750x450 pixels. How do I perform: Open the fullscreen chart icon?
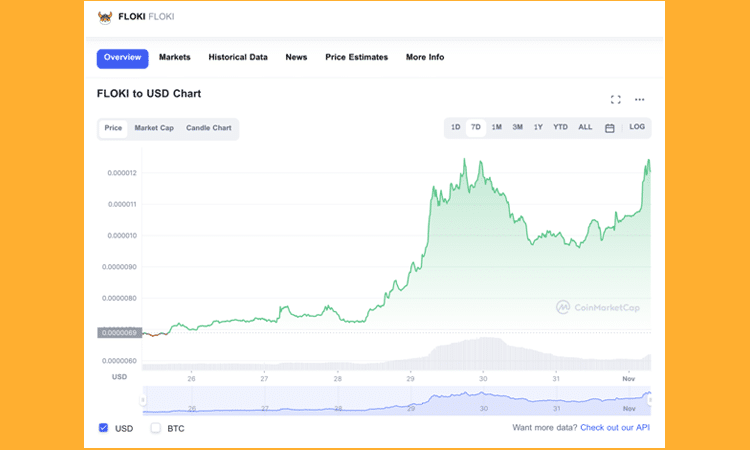click(x=616, y=99)
